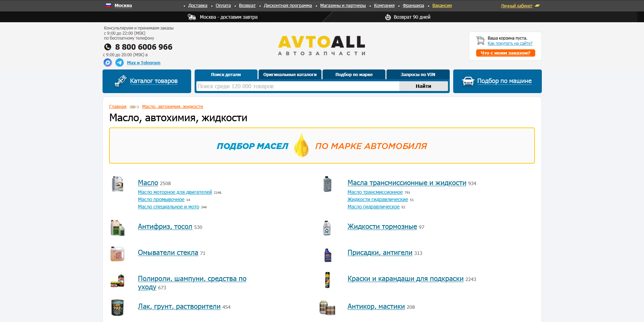Screen dimensions: 644x322
Task: Open Как покупать на сайте? link
Action: point(510,43)
